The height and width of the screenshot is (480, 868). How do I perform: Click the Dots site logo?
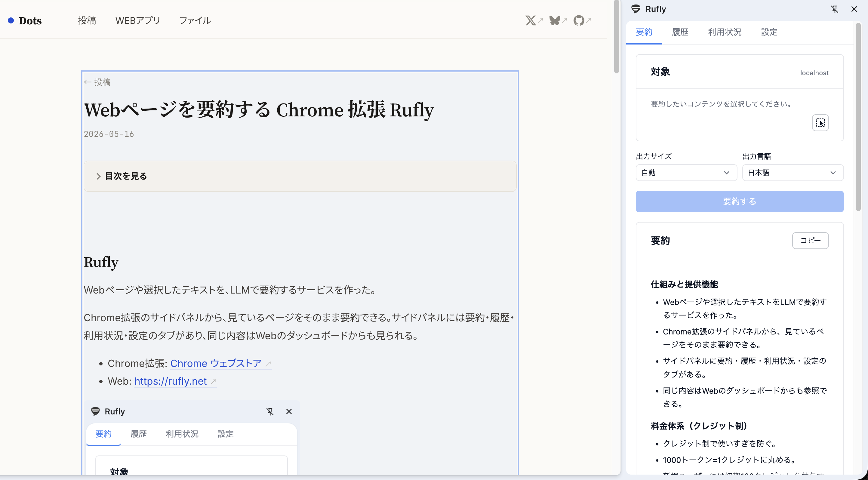click(x=25, y=20)
